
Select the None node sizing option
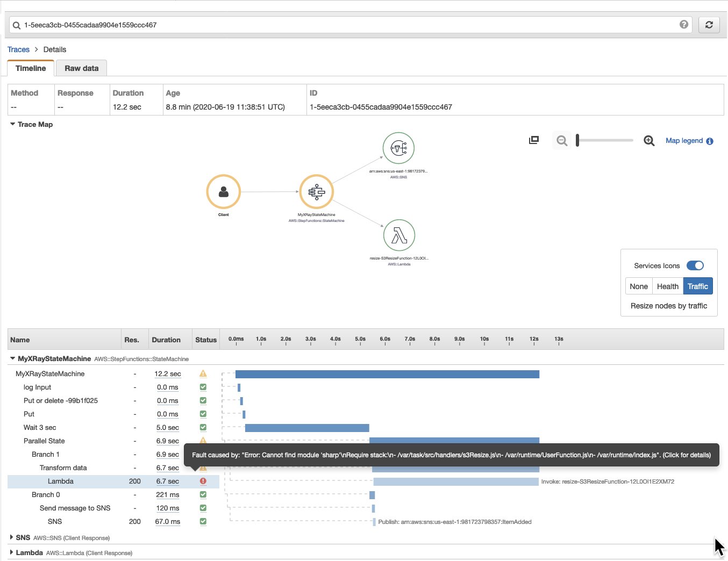point(639,286)
